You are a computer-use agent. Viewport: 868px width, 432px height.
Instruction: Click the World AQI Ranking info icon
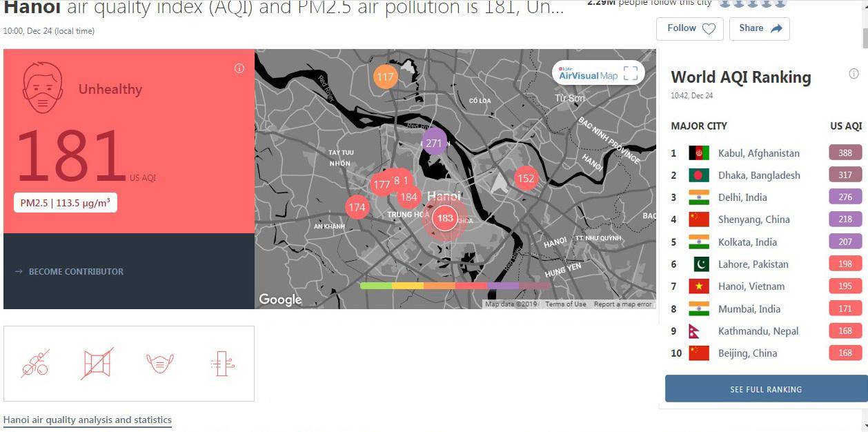click(x=854, y=74)
